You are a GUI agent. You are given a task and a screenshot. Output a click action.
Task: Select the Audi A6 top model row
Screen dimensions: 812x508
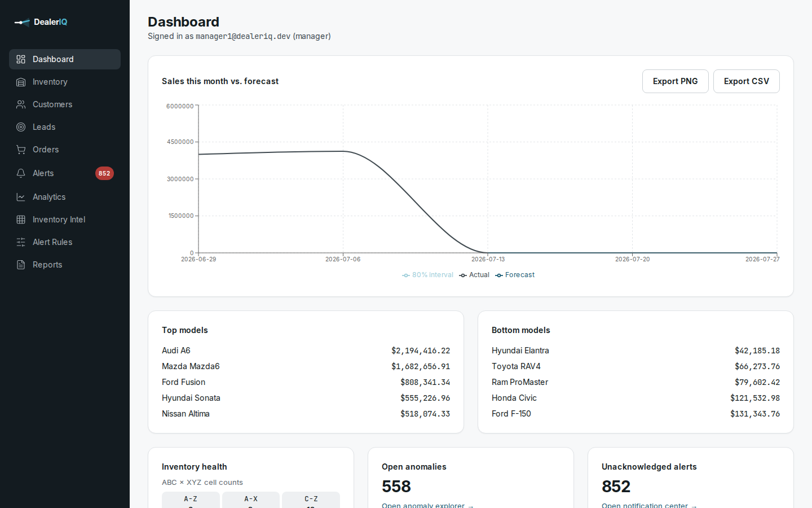pyautogui.click(x=306, y=351)
